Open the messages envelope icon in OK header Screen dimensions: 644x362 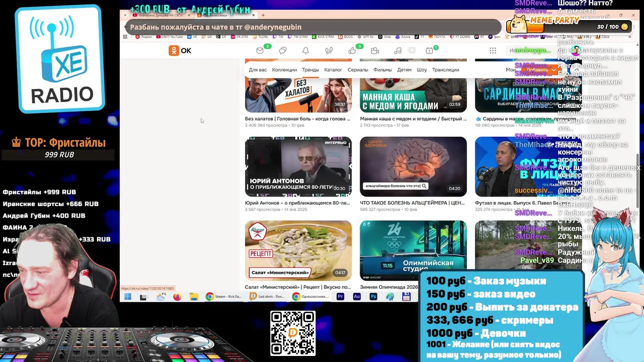(x=260, y=50)
